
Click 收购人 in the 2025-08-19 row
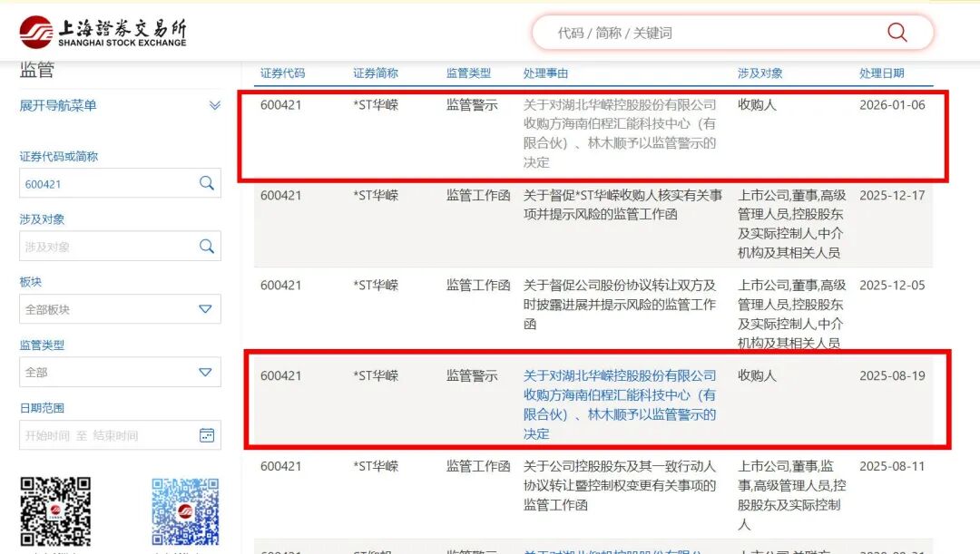coord(757,376)
